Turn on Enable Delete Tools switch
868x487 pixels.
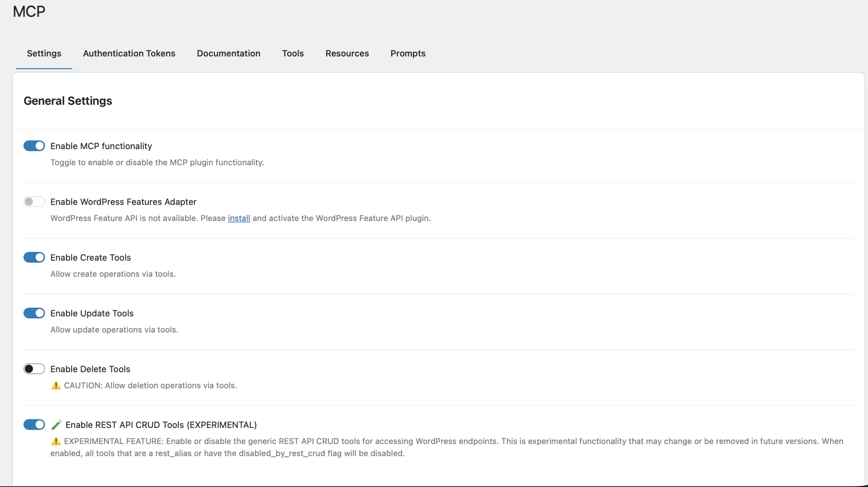pos(34,369)
